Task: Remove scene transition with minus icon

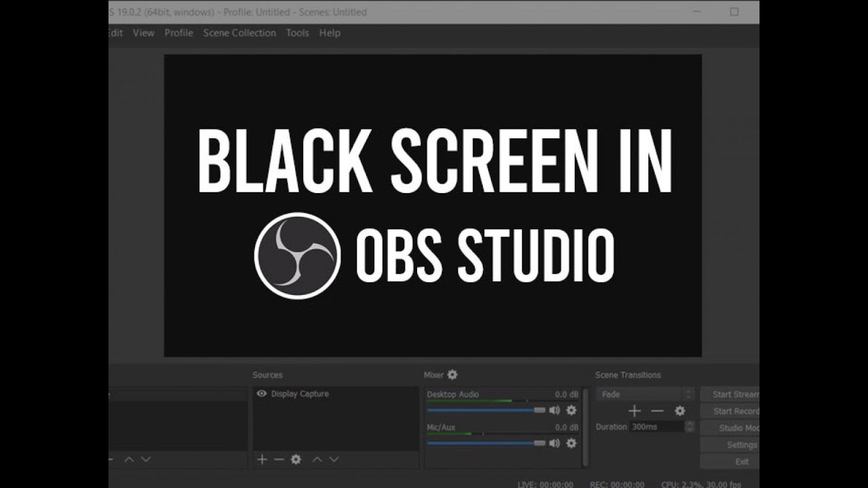Action: (x=657, y=411)
